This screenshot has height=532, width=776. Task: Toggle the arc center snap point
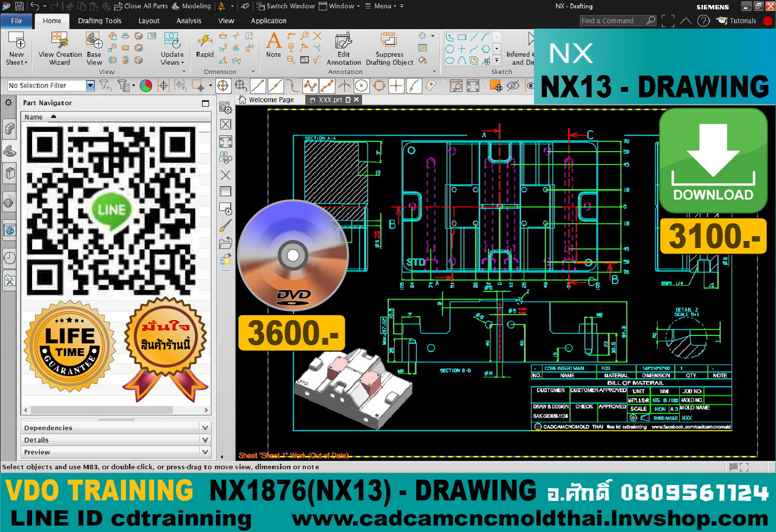362,86
